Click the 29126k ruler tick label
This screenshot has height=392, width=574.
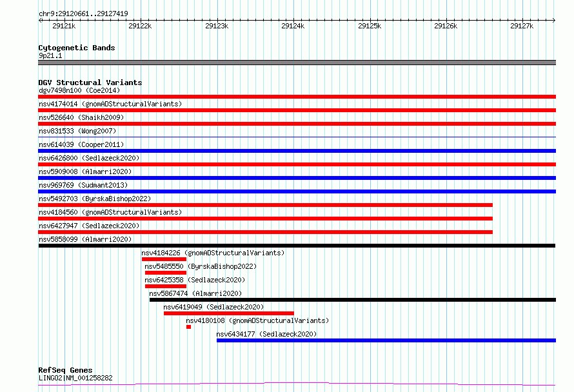click(x=446, y=26)
